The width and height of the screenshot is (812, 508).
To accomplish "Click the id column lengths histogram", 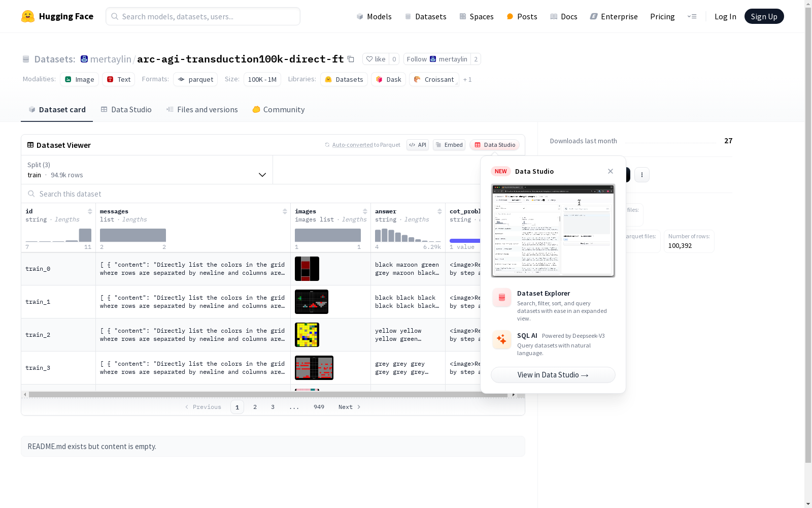I will pos(58,235).
